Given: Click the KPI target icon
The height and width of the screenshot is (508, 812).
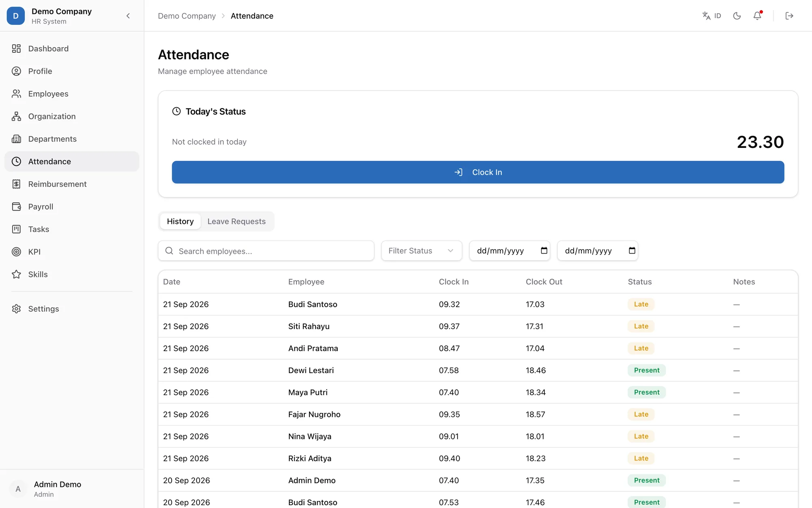Looking at the screenshot, I should coord(16,252).
